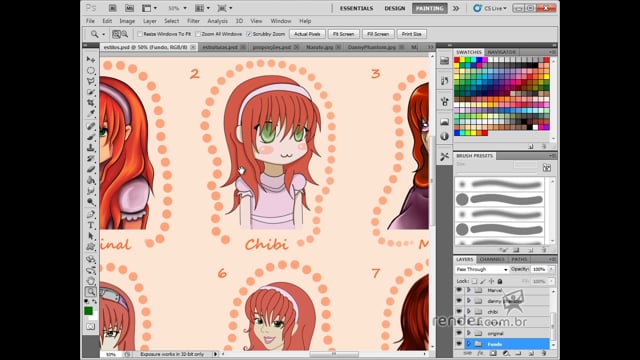Select the Path Selection tool
640x360 pixels.
[x=91, y=236]
